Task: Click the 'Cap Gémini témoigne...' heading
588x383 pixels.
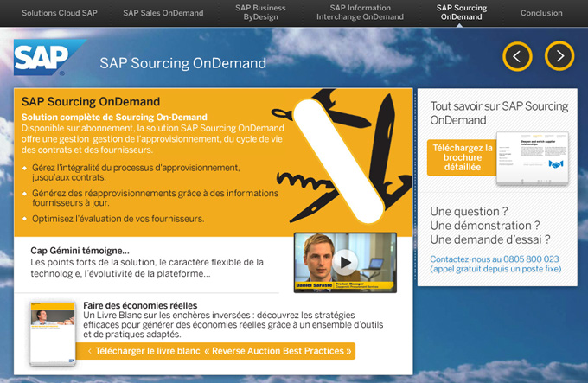Action: (80, 251)
